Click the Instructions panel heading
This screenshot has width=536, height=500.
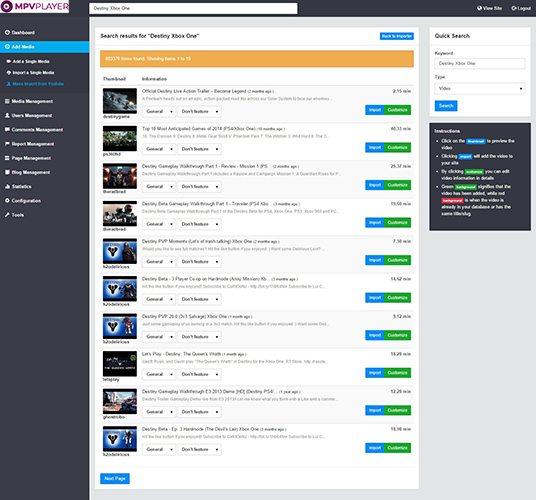[x=447, y=131]
